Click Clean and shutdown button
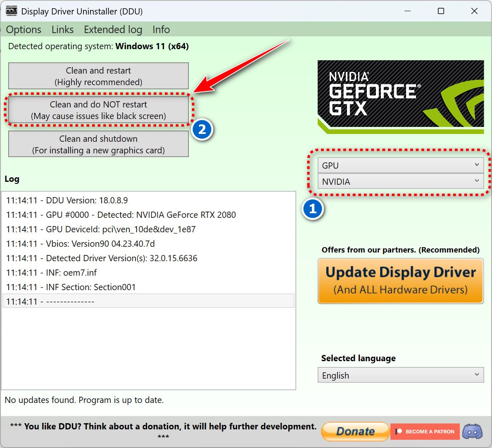The height and width of the screenshot is (448, 492). click(x=99, y=144)
